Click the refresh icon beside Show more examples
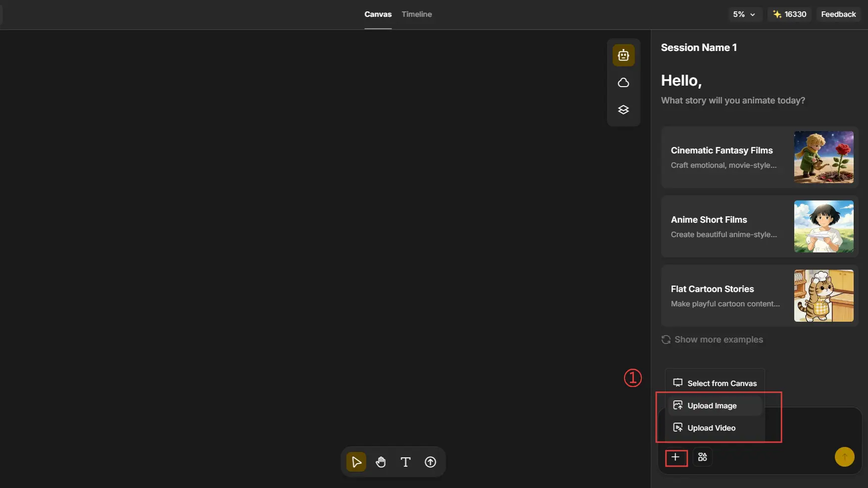 [666, 340]
